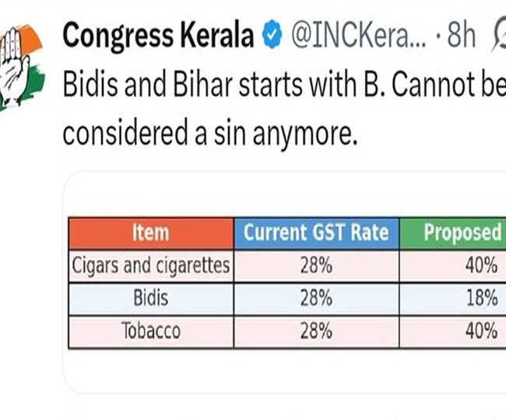Select the green Proposed column header
Image resolution: width=506 pixels, height=420 pixels.
tap(461, 233)
